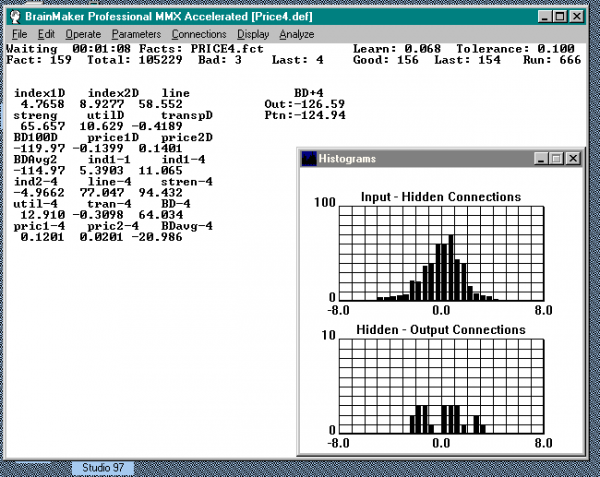
Task: Click the util-4 input label
Action: click(35, 204)
